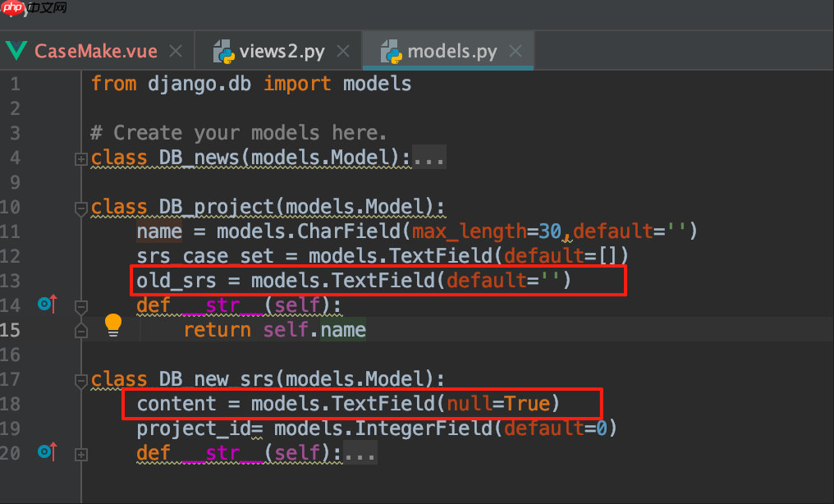Click the light bulb intention icon

tap(113, 325)
